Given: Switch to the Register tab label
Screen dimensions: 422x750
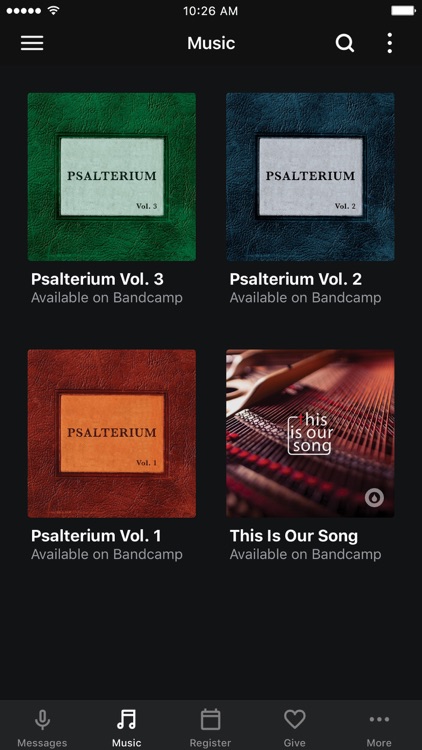Looking at the screenshot, I should pyautogui.click(x=211, y=743).
